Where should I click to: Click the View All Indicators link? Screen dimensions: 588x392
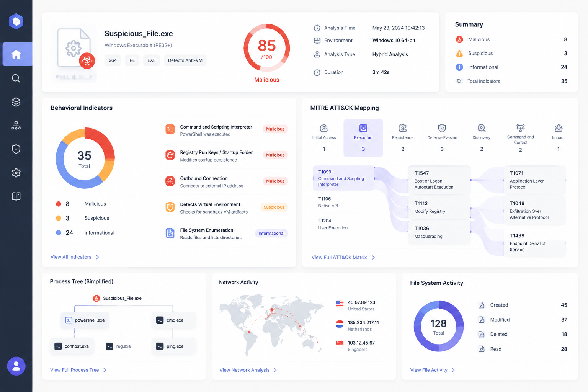coord(75,257)
